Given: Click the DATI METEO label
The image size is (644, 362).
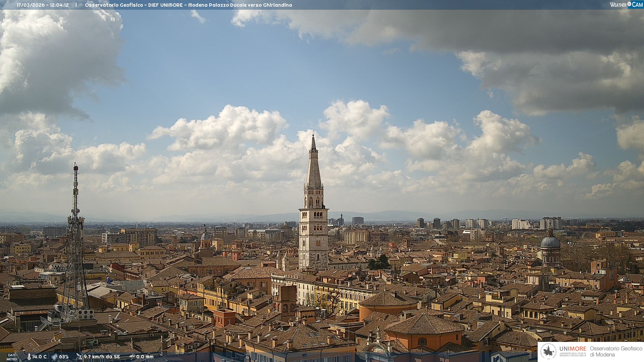Looking at the screenshot, I should click(x=12, y=357).
